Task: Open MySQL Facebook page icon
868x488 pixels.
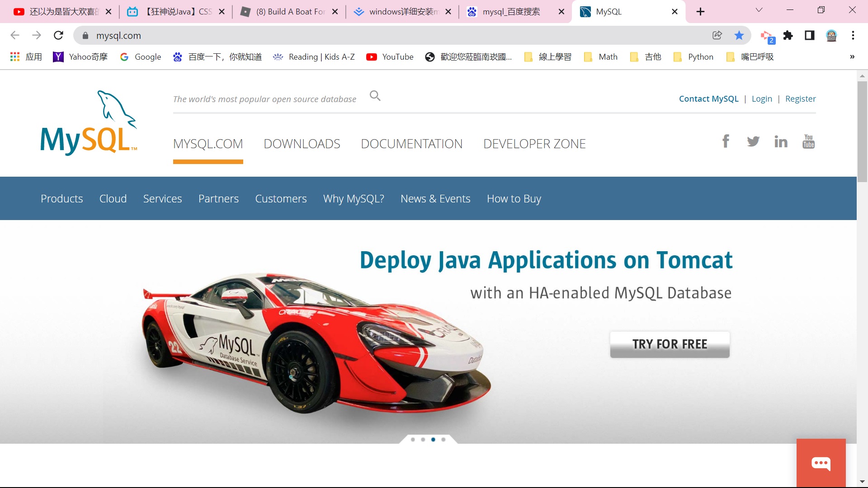Action: (726, 141)
